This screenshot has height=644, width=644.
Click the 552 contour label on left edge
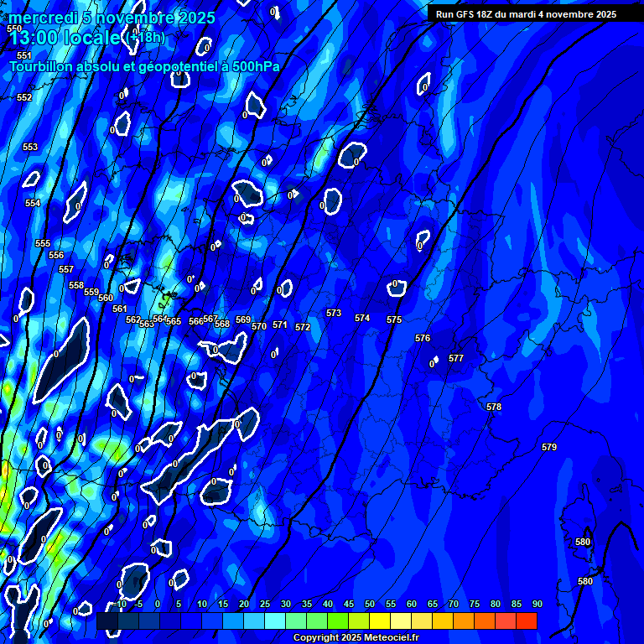click(24, 98)
